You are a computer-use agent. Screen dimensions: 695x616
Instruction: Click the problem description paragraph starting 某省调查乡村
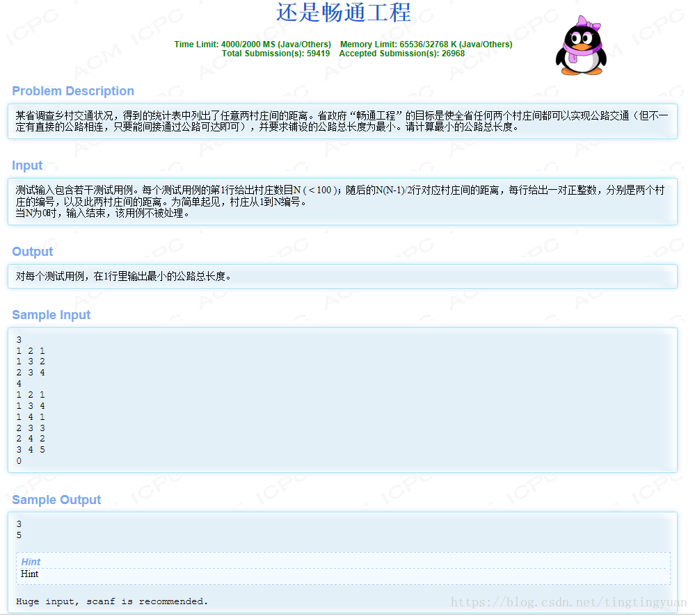pos(342,122)
